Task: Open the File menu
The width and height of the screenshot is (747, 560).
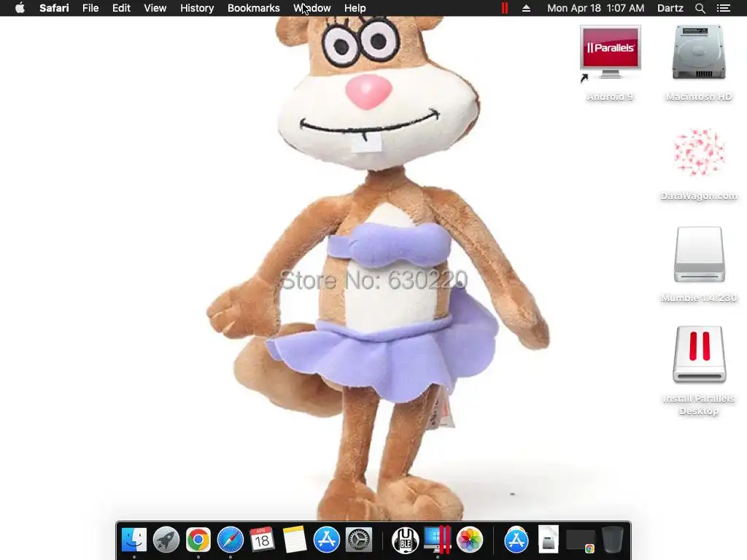Action: point(90,8)
